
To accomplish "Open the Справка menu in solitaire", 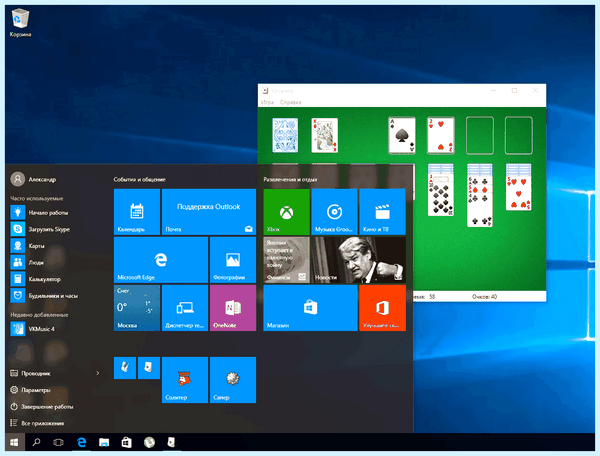I will [x=290, y=102].
